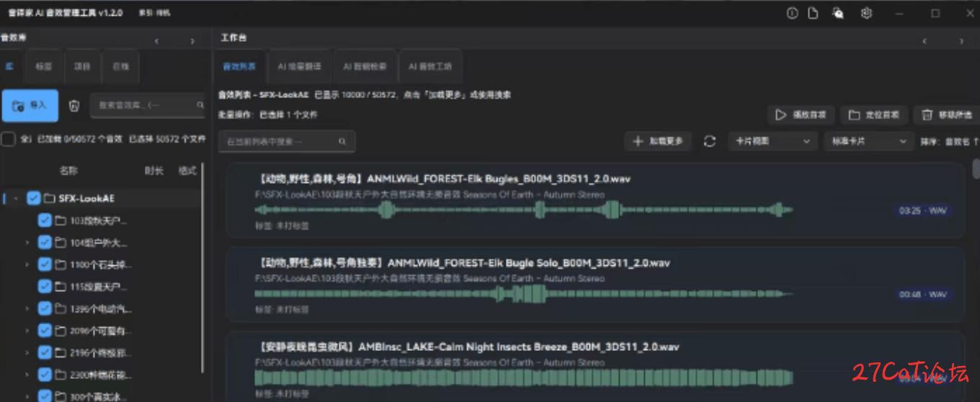Toggle the select-all checkbox above the library tree
The image size is (980, 402).
coord(9,139)
